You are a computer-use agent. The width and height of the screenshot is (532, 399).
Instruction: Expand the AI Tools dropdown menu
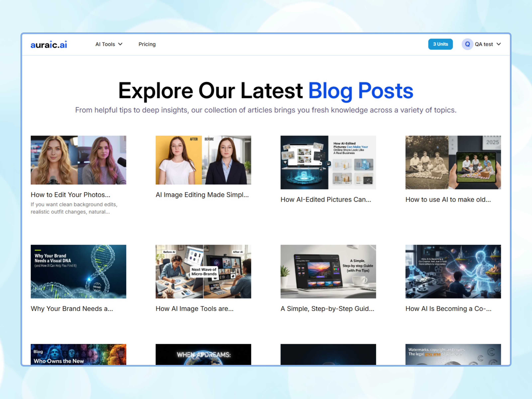pos(109,44)
